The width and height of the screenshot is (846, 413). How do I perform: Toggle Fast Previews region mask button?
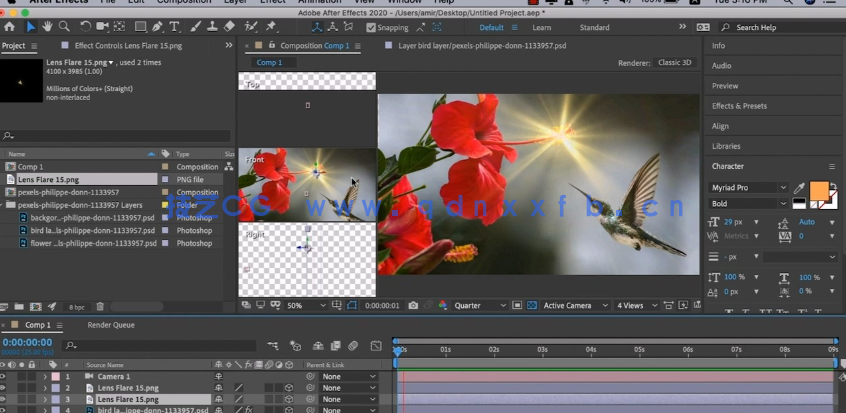684,306
